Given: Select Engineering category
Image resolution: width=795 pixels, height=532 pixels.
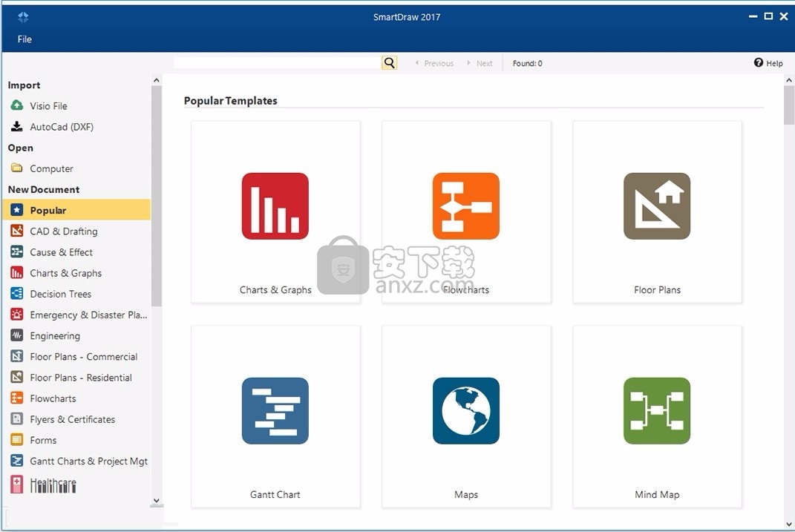Looking at the screenshot, I should pyautogui.click(x=55, y=335).
